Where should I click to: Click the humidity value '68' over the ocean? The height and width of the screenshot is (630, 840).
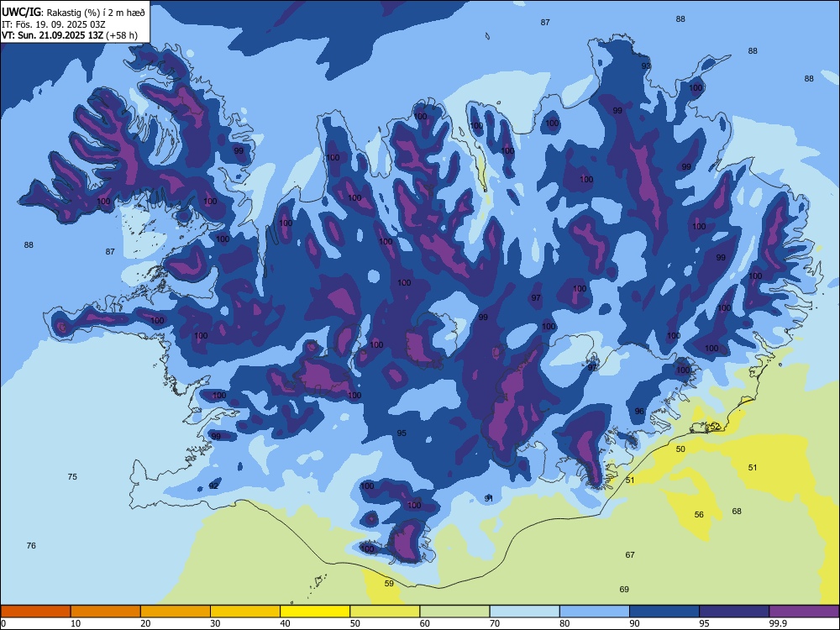click(x=737, y=511)
